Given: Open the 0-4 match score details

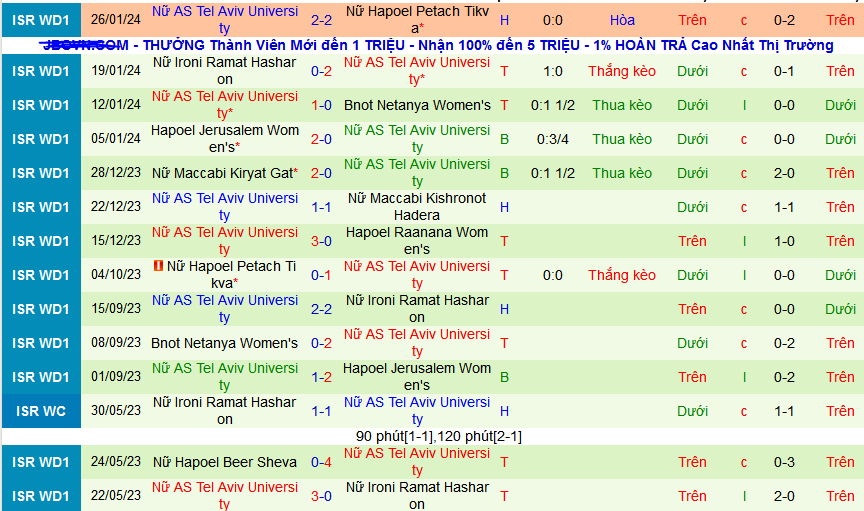Looking at the screenshot, I should [x=321, y=462].
